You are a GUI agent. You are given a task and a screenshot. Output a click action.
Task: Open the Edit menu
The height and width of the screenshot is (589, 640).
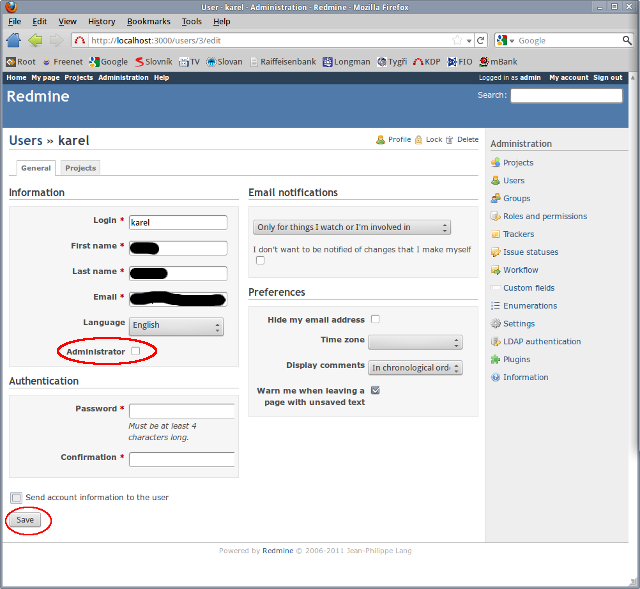[x=40, y=22]
